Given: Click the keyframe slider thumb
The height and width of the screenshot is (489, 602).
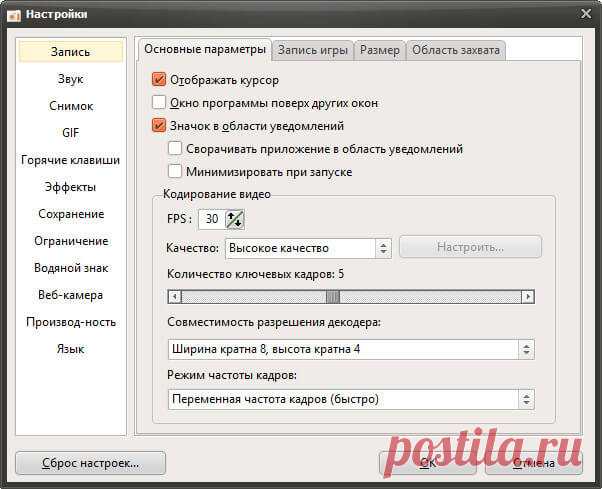Looking at the screenshot, I should [333, 297].
